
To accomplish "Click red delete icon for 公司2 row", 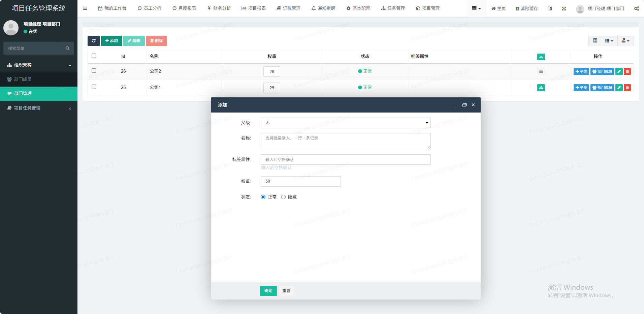I will [627, 71].
